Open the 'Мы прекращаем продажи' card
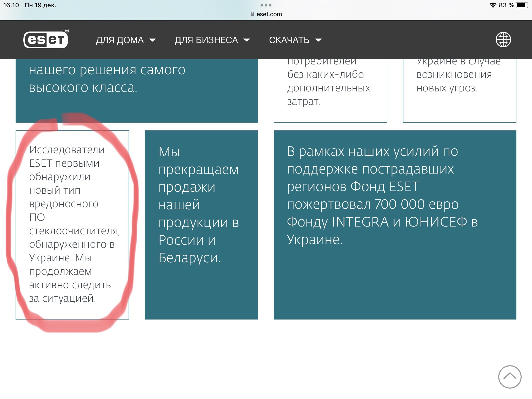The image size is (532, 399). click(201, 225)
